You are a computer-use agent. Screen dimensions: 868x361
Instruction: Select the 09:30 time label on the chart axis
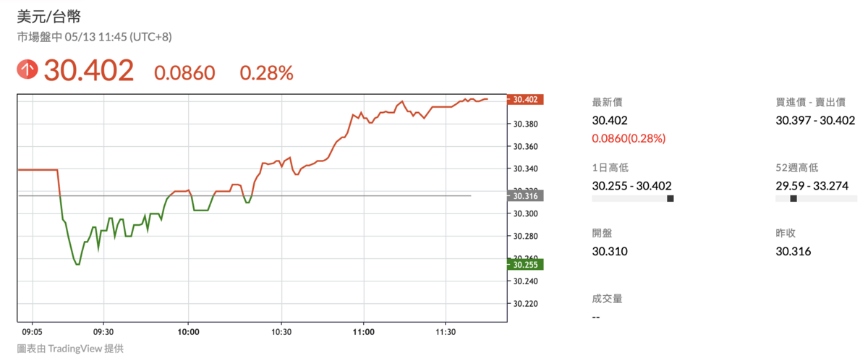point(103,332)
